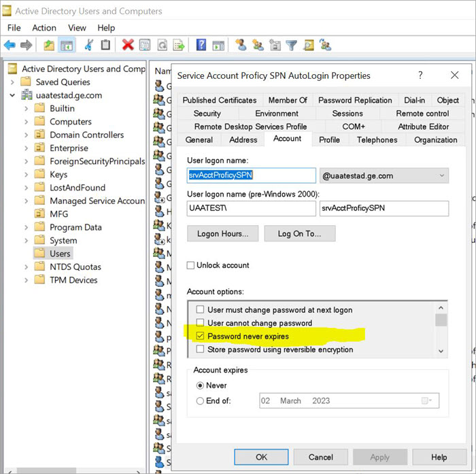Click the pre-Windows 2000 srvAcctProficySPN field
Viewport: 476px width, 474px height.
[x=384, y=208]
